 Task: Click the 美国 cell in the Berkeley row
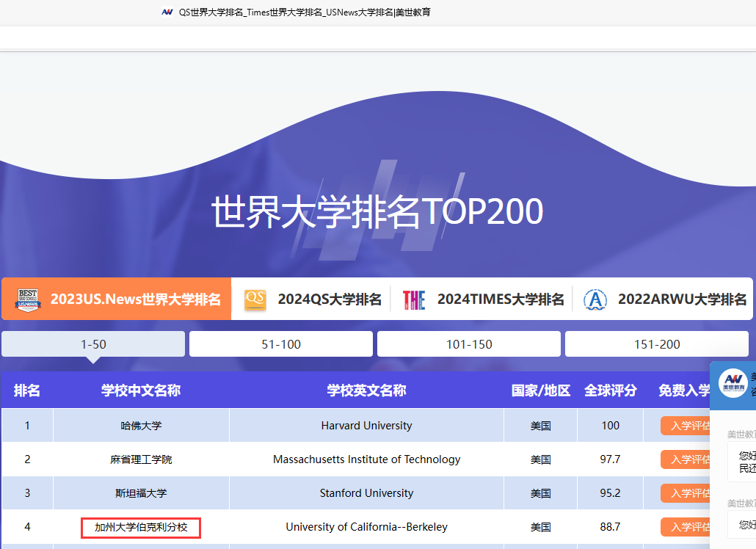point(540,527)
